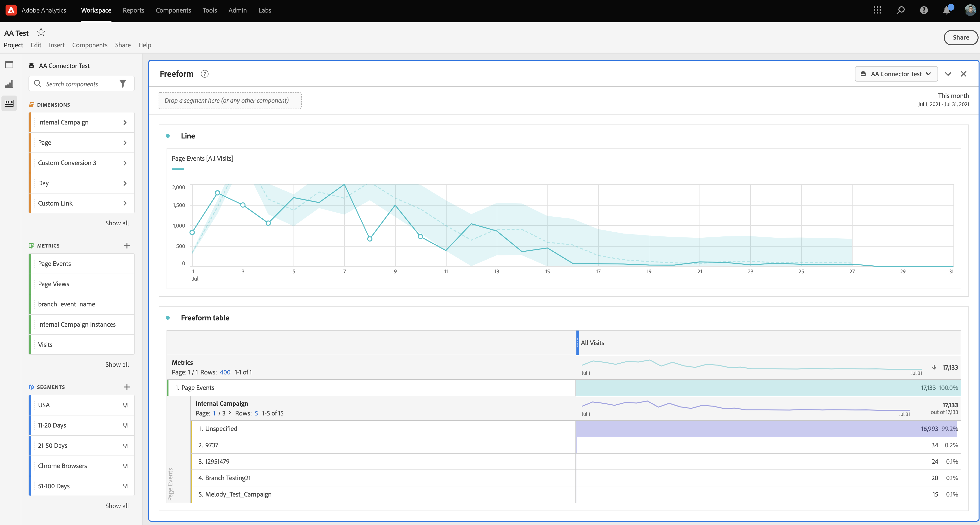Open the user profile avatar
This screenshot has height=525, width=980.
coord(970,10)
